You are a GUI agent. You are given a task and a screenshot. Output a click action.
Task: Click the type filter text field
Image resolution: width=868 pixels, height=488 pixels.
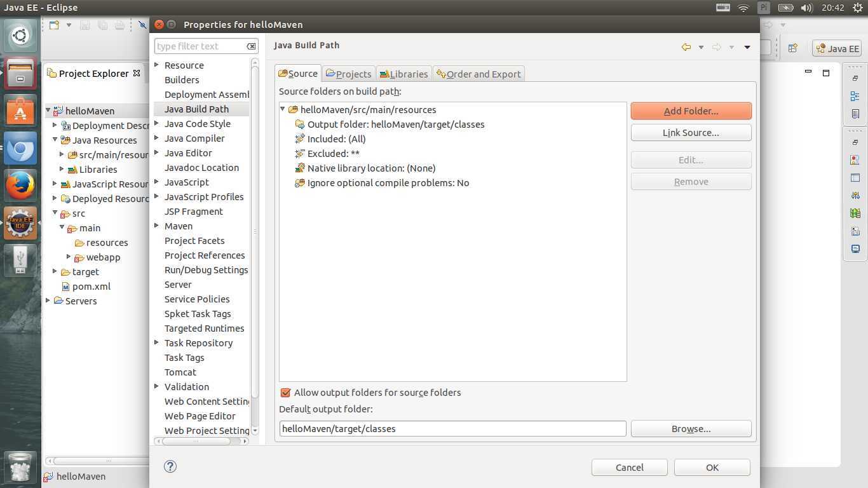point(200,46)
